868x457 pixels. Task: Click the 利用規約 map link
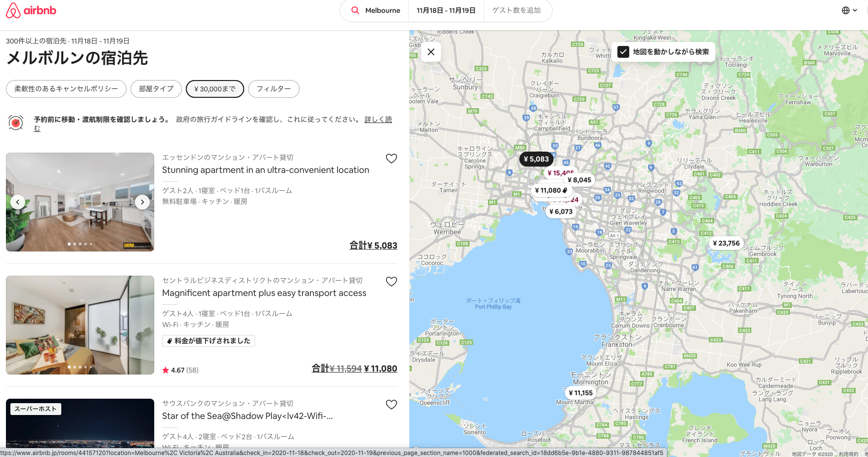coord(848,454)
